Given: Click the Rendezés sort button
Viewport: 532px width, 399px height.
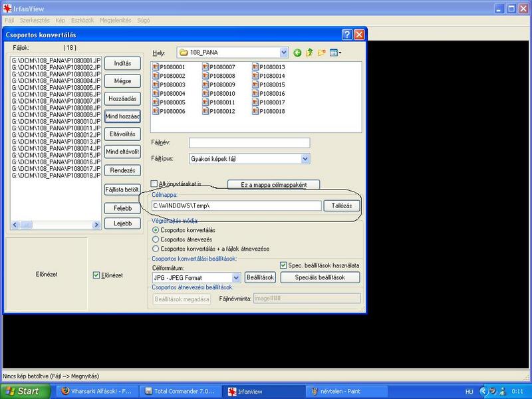Looking at the screenshot, I should coord(122,170).
